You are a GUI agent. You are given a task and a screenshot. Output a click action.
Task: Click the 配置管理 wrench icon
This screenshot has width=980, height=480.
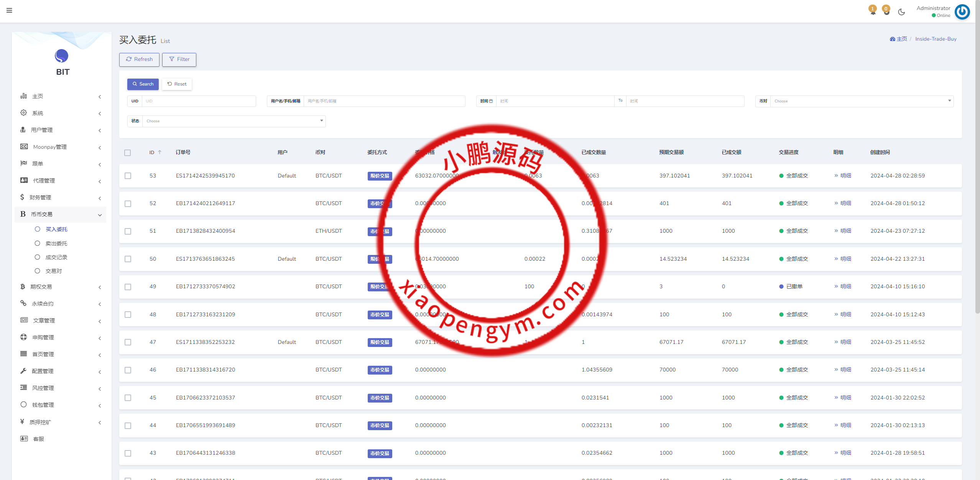point(23,371)
